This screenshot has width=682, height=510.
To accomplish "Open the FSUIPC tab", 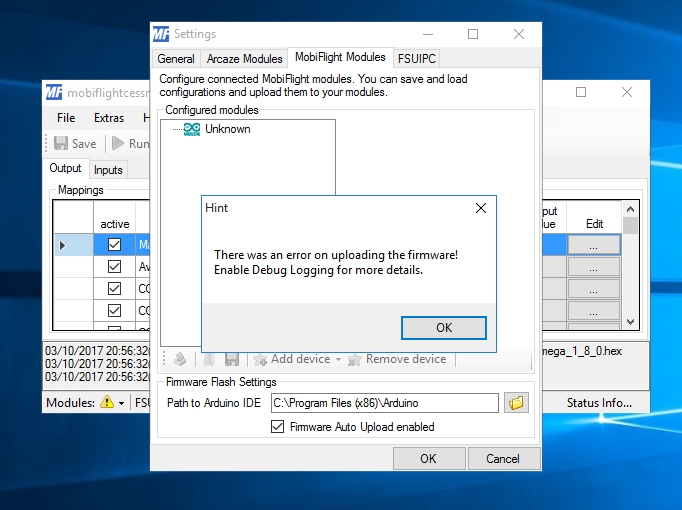I will point(417,59).
